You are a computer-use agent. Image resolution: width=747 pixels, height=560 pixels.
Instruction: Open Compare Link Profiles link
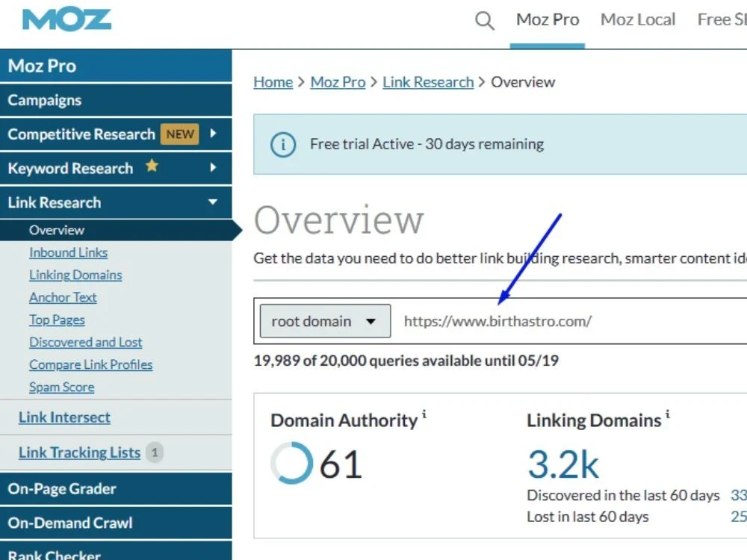click(x=90, y=365)
